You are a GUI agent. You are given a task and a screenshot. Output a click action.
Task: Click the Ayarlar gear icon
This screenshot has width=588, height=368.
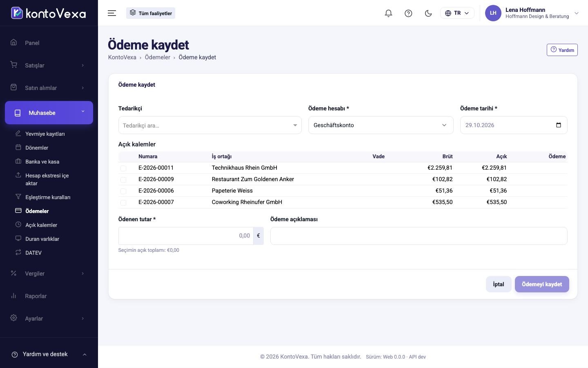point(14,318)
